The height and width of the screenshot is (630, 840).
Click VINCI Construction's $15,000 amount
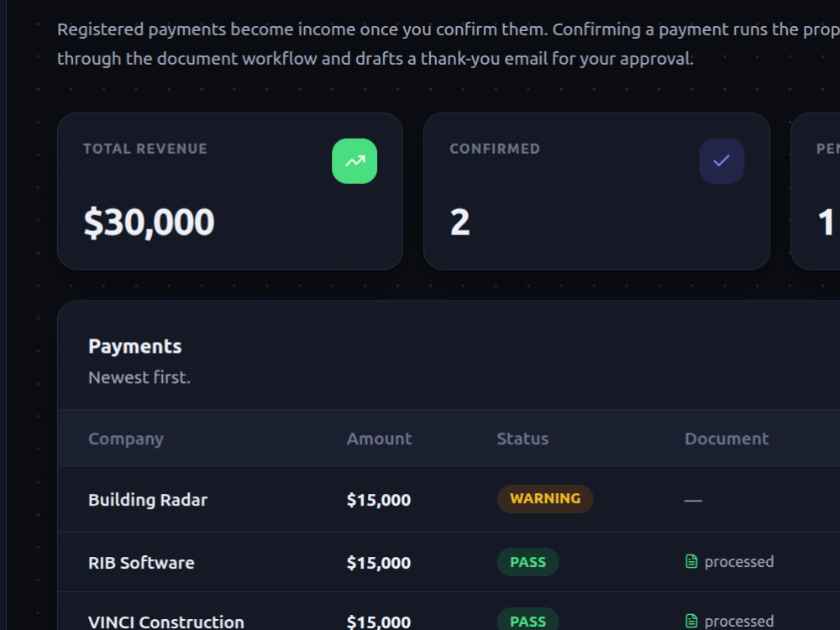tap(379, 622)
